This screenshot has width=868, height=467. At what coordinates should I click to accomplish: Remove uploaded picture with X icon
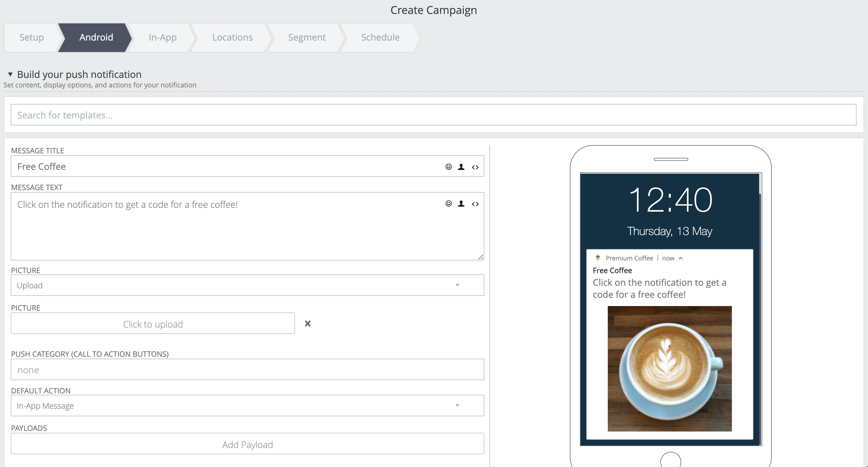(307, 323)
